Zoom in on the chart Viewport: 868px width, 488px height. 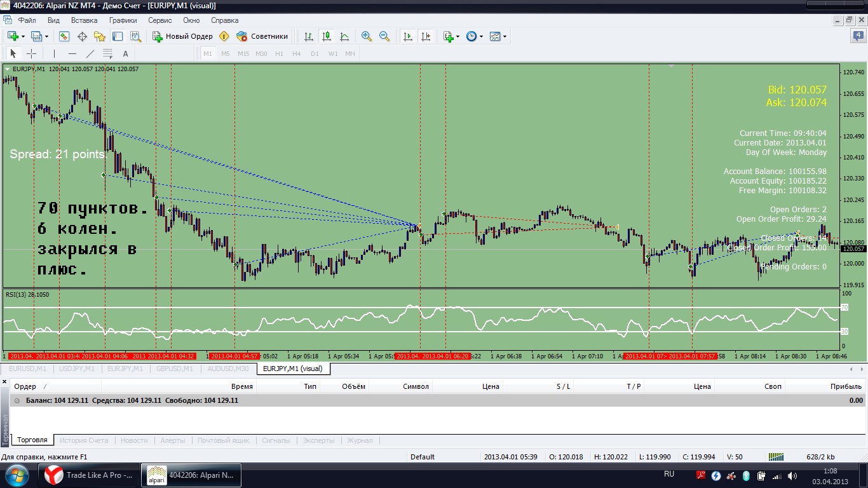367,36
